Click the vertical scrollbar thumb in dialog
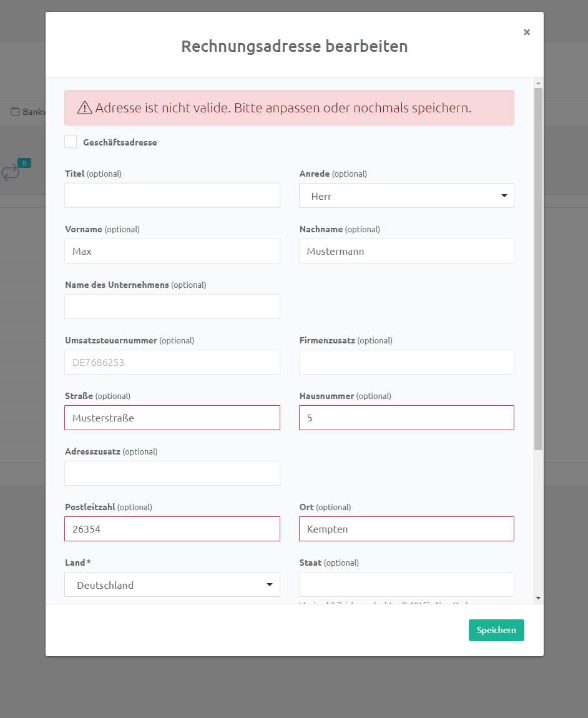The width and height of the screenshot is (588, 718). [x=539, y=269]
